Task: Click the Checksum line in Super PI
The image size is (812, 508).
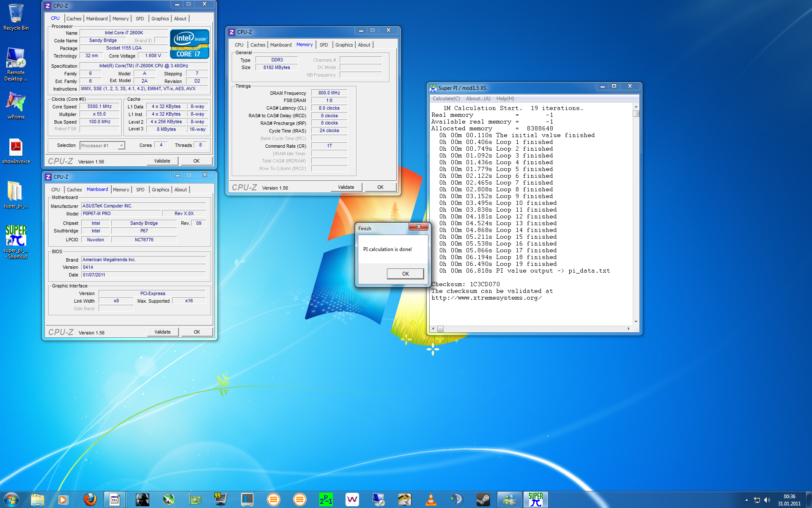Action: (465, 284)
